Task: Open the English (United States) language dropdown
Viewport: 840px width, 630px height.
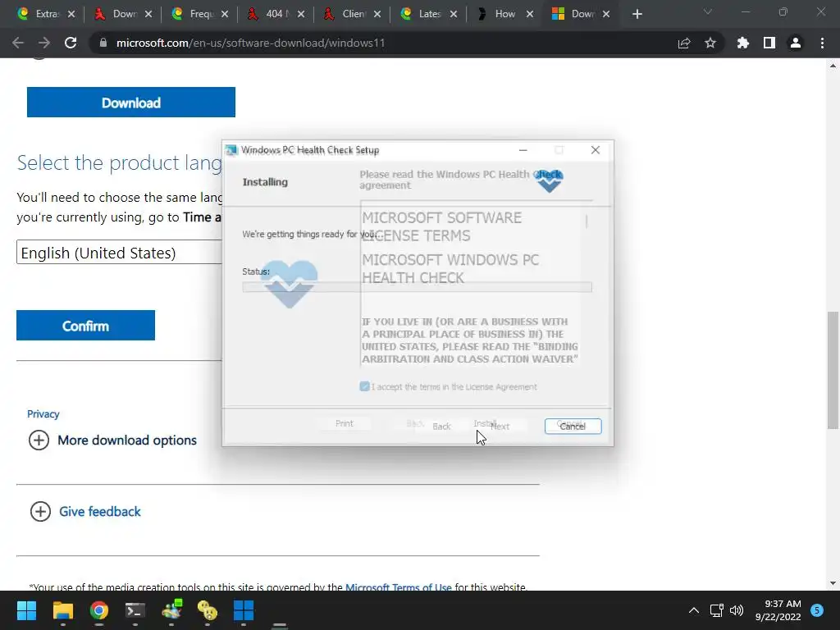Action: 120,253
